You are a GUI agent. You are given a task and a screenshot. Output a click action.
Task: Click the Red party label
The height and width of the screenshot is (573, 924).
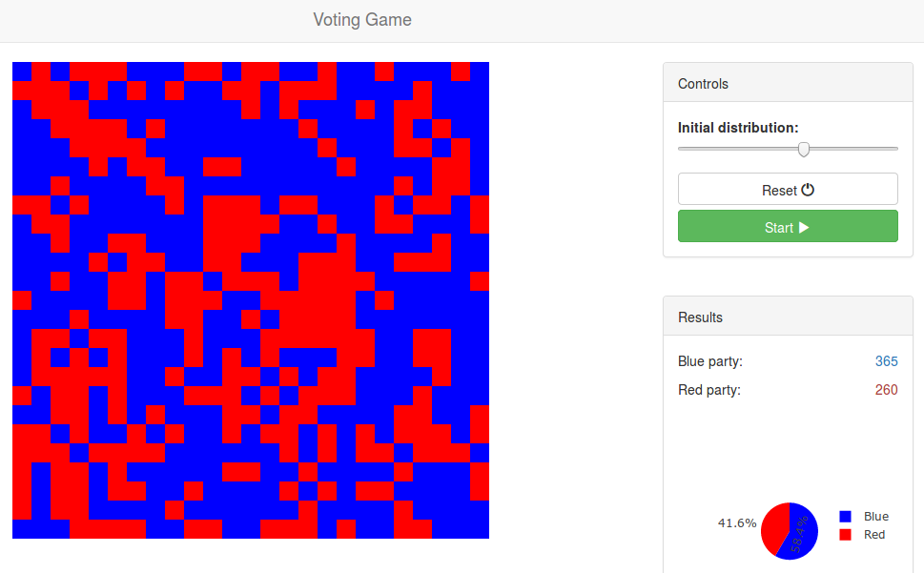pyautogui.click(x=708, y=390)
